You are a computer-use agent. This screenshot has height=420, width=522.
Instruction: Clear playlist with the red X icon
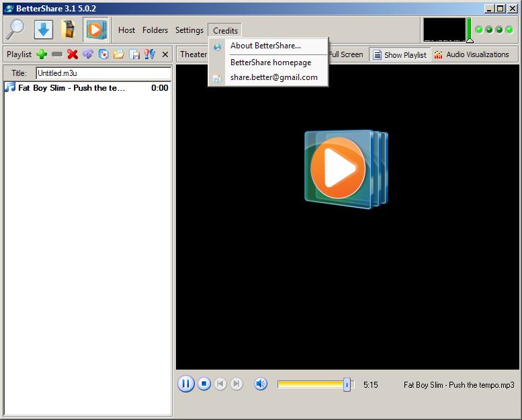(x=73, y=54)
